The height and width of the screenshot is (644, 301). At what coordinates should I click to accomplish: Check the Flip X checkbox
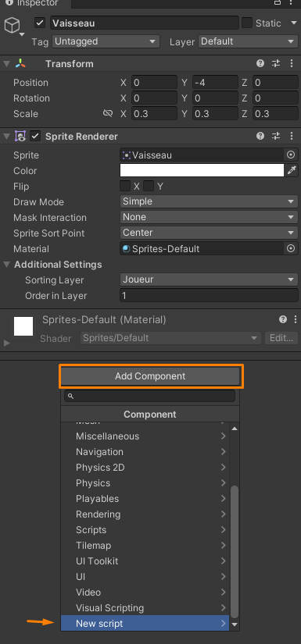click(x=125, y=186)
